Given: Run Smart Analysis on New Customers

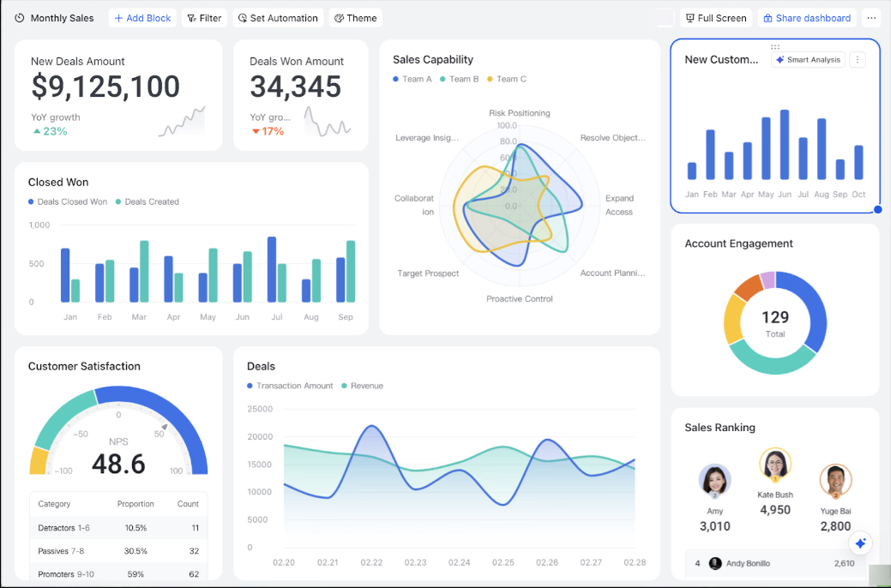Looking at the screenshot, I should (x=808, y=60).
